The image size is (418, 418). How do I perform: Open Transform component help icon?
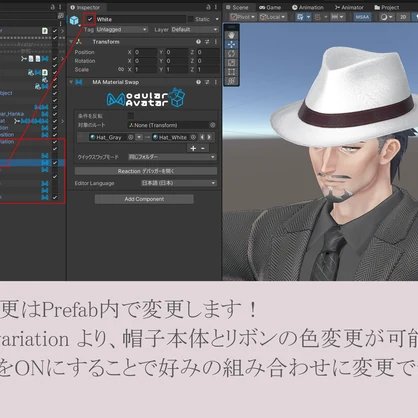pyautogui.click(x=198, y=42)
